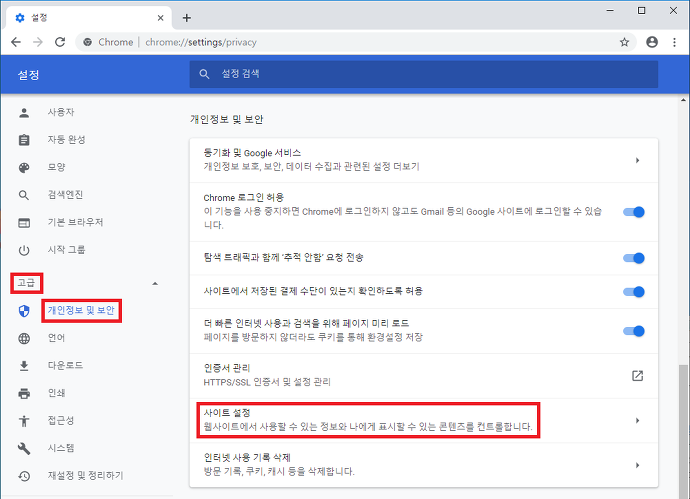Click the person icon beside 사용자
The width and height of the screenshot is (690, 499).
pyautogui.click(x=24, y=113)
